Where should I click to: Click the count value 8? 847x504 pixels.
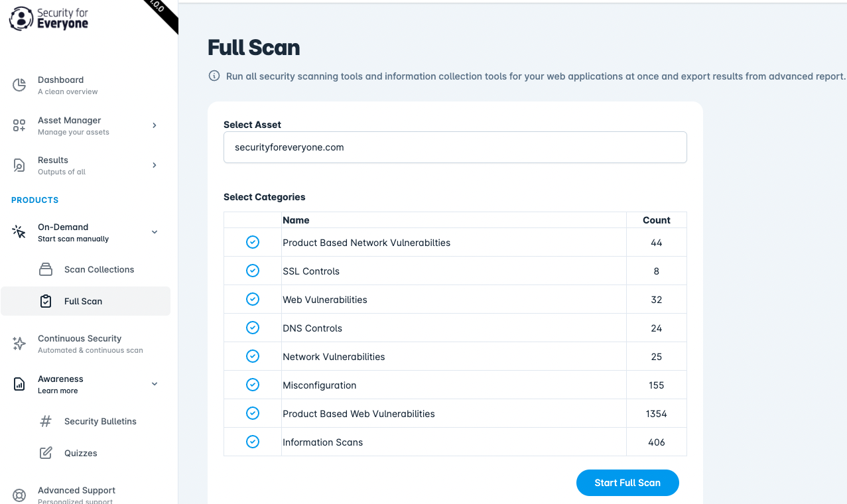tap(657, 271)
